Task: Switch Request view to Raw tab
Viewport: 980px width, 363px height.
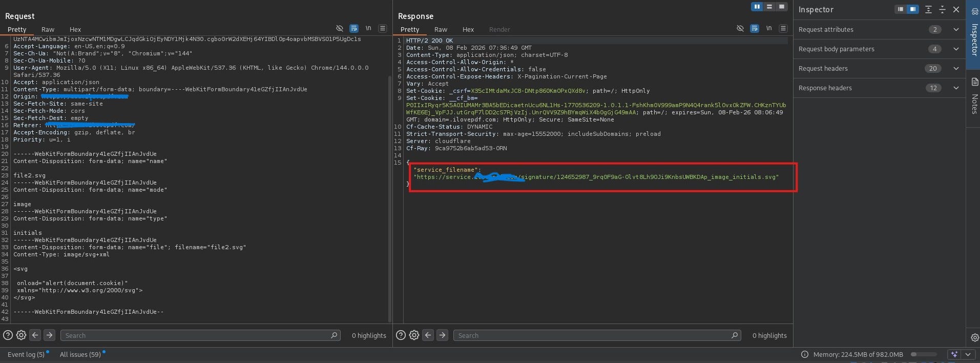Action: pyautogui.click(x=48, y=29)
